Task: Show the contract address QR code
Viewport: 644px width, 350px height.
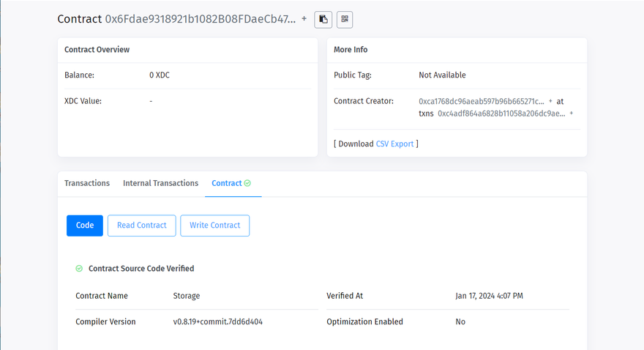Action: (x=344, y=19)
